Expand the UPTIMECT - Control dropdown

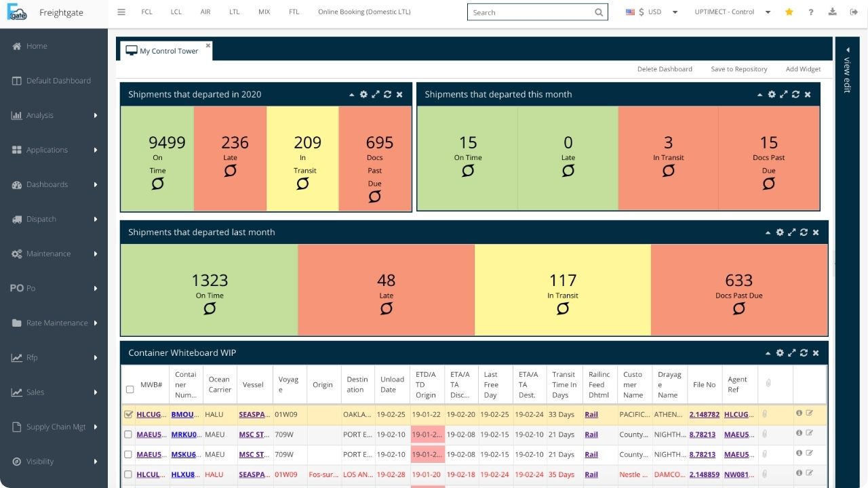[767, 12]
